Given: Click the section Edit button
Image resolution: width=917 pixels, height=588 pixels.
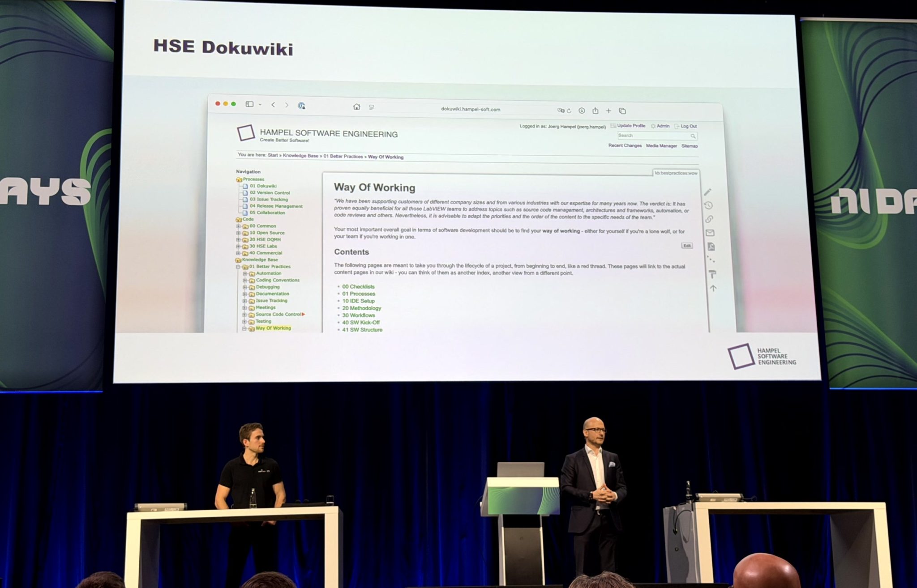Looking at the screenshot, I should 687,246.
